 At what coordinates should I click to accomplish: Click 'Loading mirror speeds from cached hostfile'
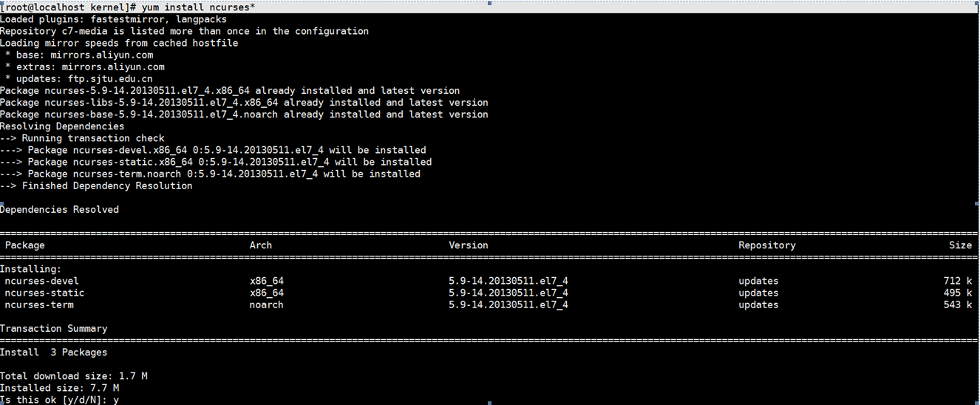pos(119,43)
